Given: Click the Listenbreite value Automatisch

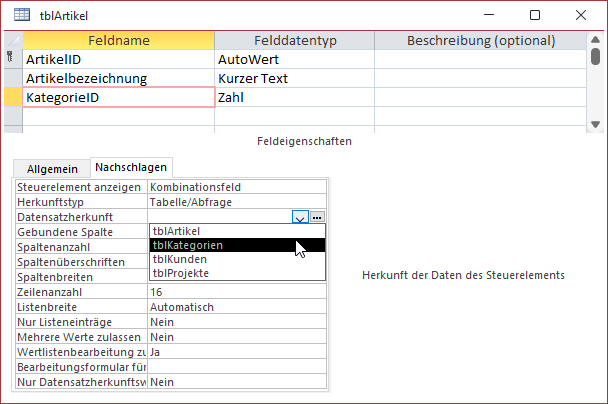Looking at the screenshot, I should (237, 307).
